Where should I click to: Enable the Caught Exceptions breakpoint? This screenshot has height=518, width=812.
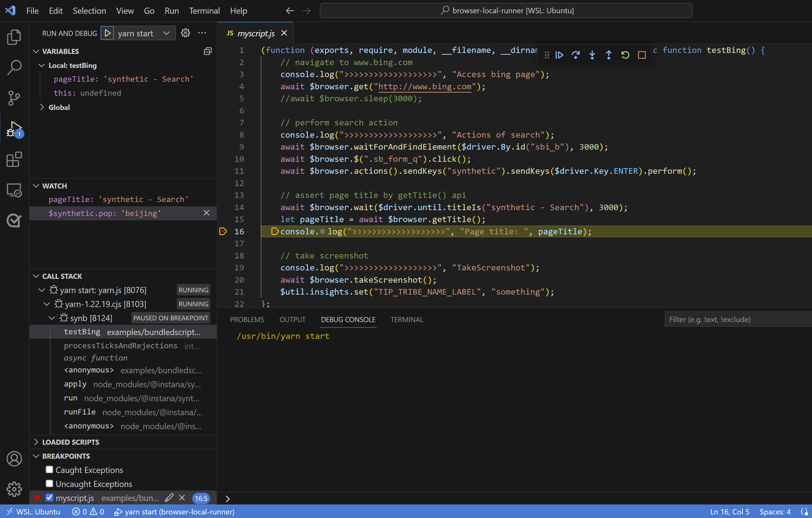(50, 469)
